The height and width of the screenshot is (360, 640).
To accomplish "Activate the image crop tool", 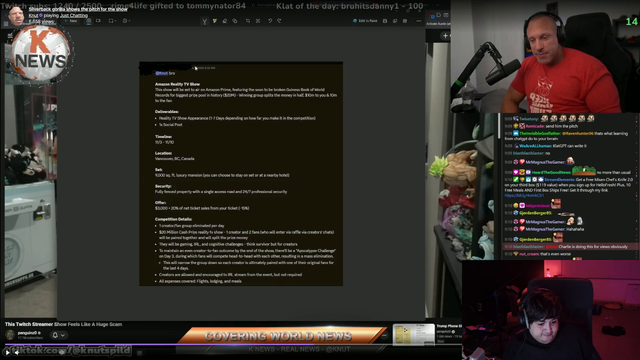I will [248, 21].
